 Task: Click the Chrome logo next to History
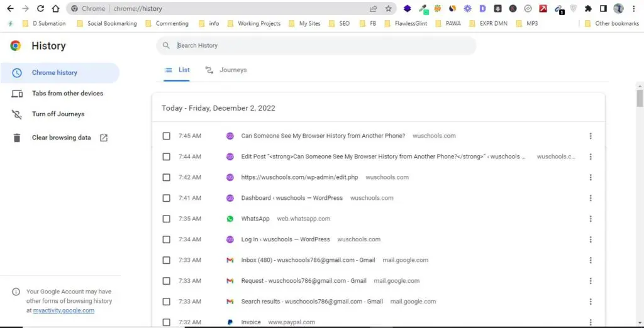click(16, 46)
